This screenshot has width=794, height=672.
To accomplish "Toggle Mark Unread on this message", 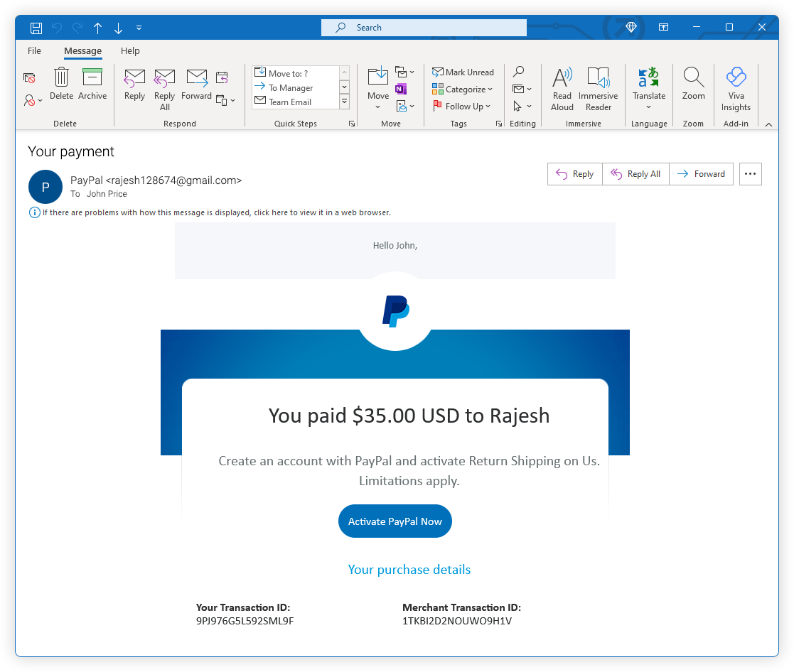I will 463,72.
